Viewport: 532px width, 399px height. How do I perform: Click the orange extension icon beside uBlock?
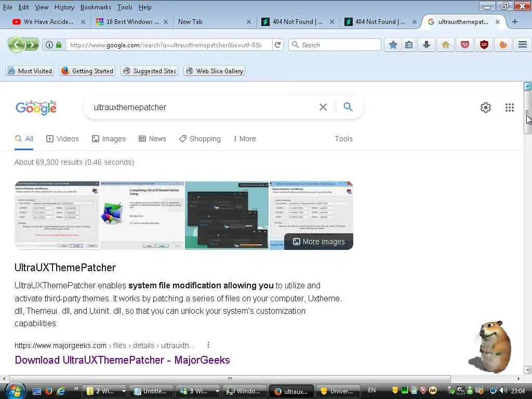503,45
